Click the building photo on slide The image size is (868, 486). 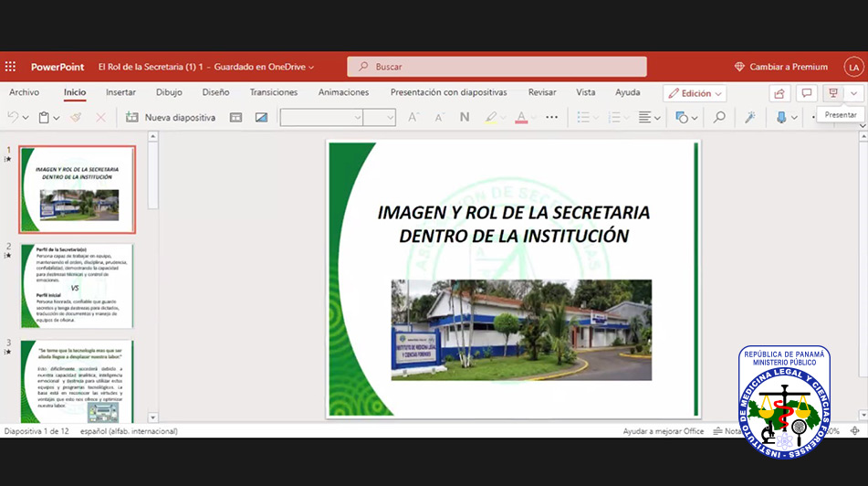521,330
